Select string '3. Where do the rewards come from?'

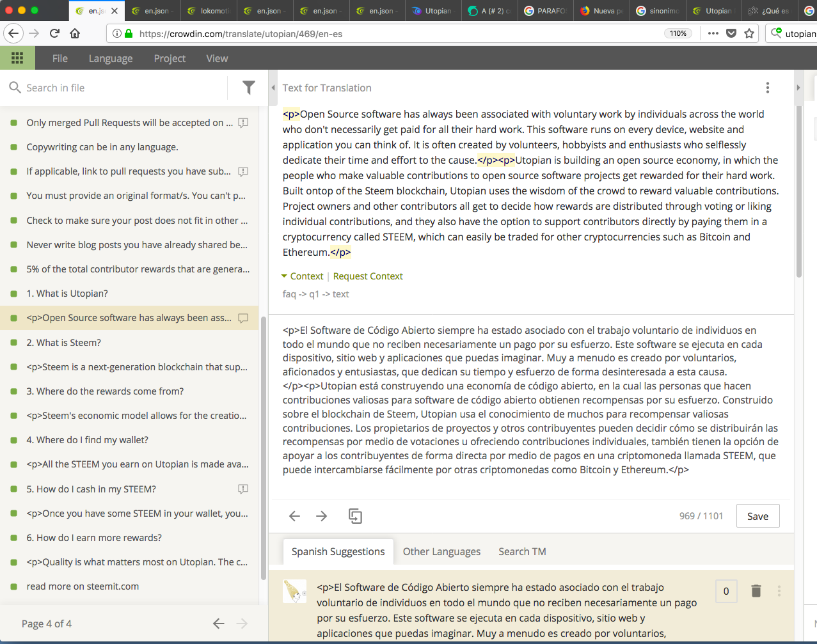pyautogui.click(x=129, y=391)
